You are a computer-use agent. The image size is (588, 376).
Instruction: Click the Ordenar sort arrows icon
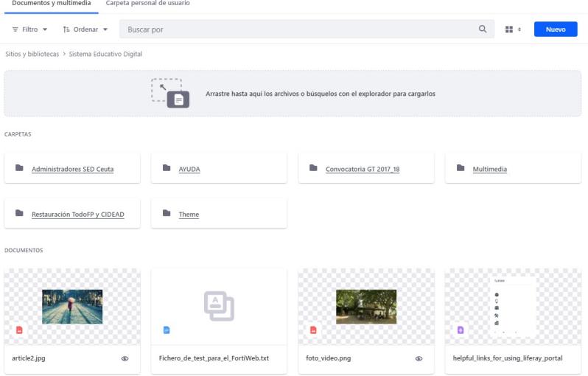(66, 29)
